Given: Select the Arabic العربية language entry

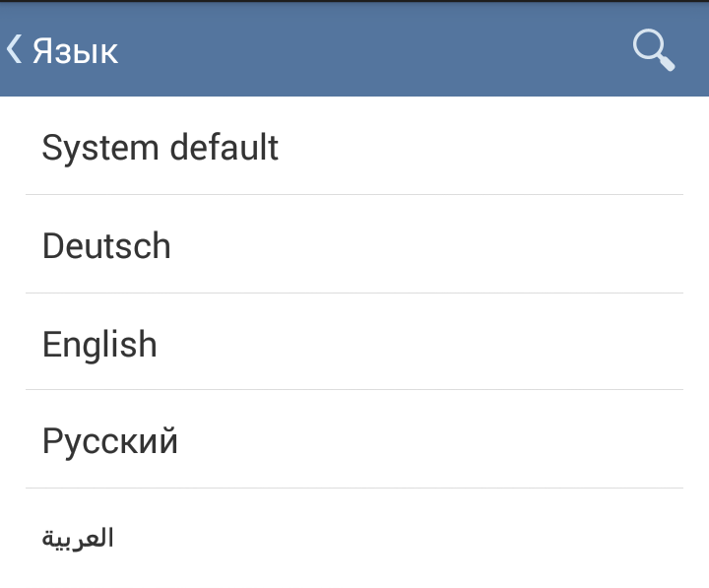Looking at the screenshot, I should [x=78, y=538].
